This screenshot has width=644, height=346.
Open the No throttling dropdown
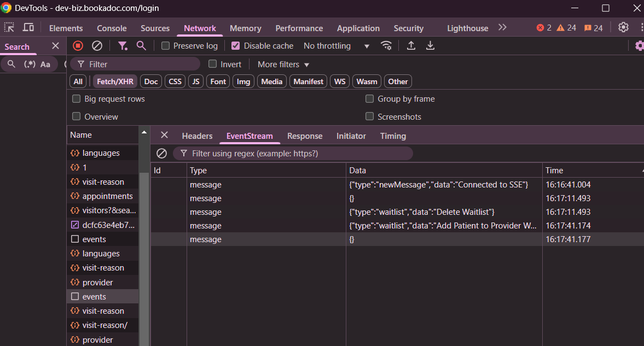(336, 46)
